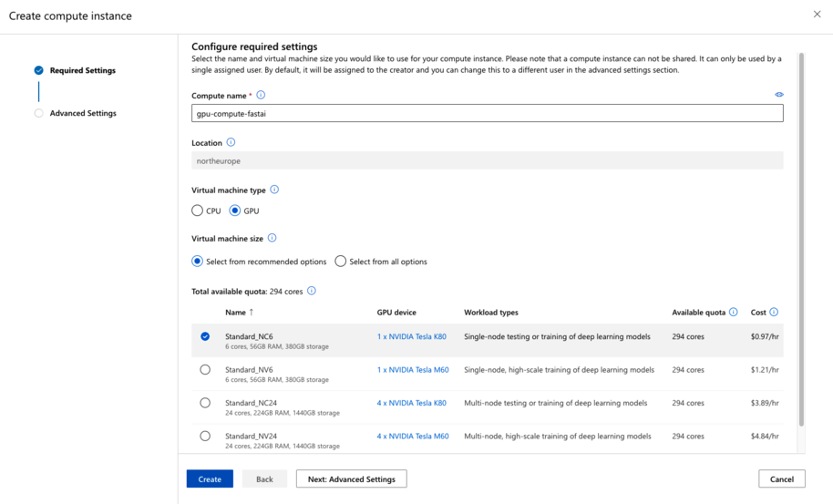Click the info icon next to Location
Image resolution: width=833 pixels, height=504 pixels.
click(x=231, y=143)
